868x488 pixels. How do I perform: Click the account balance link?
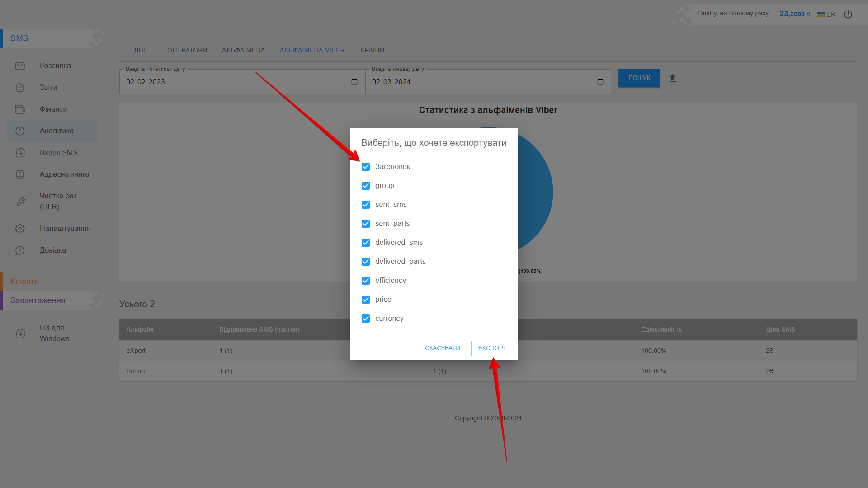click(795, 14)
